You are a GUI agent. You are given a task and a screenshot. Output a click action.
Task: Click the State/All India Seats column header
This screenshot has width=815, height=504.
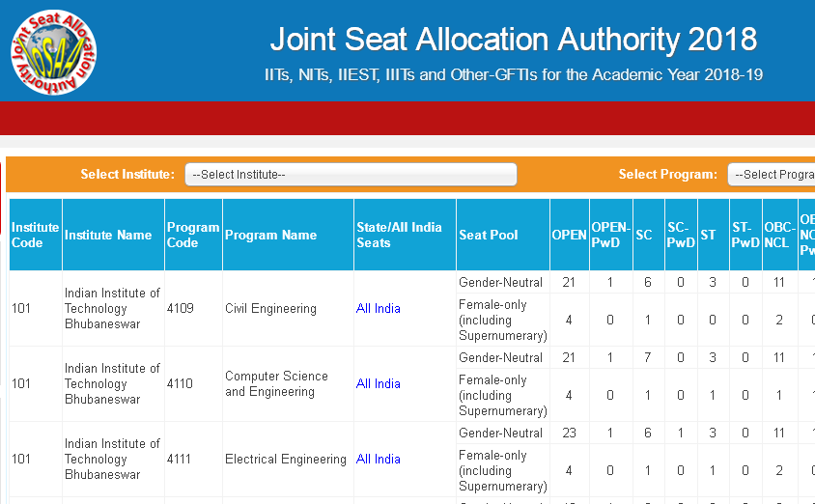[399, 235]
